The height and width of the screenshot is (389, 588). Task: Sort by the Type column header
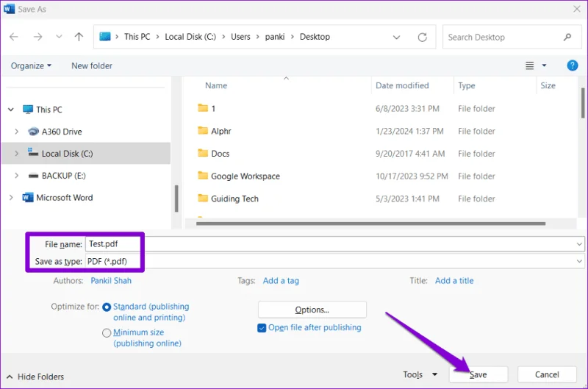[466, 85]
